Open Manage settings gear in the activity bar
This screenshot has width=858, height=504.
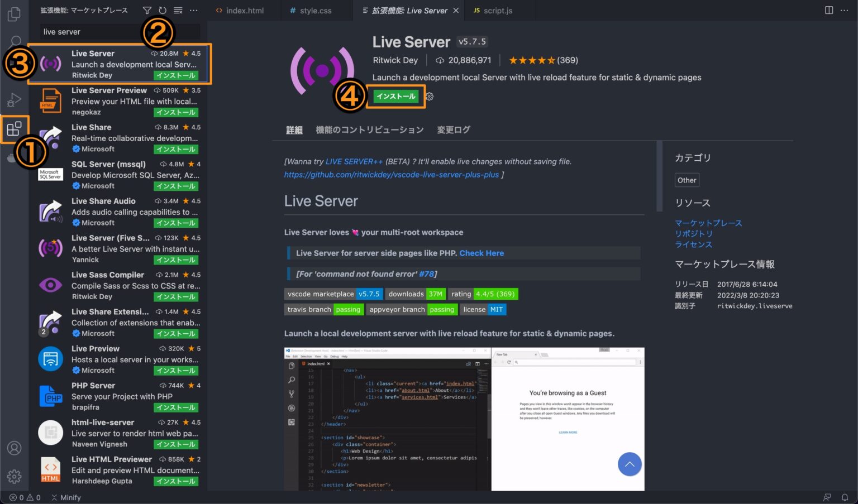pos(14,476)
